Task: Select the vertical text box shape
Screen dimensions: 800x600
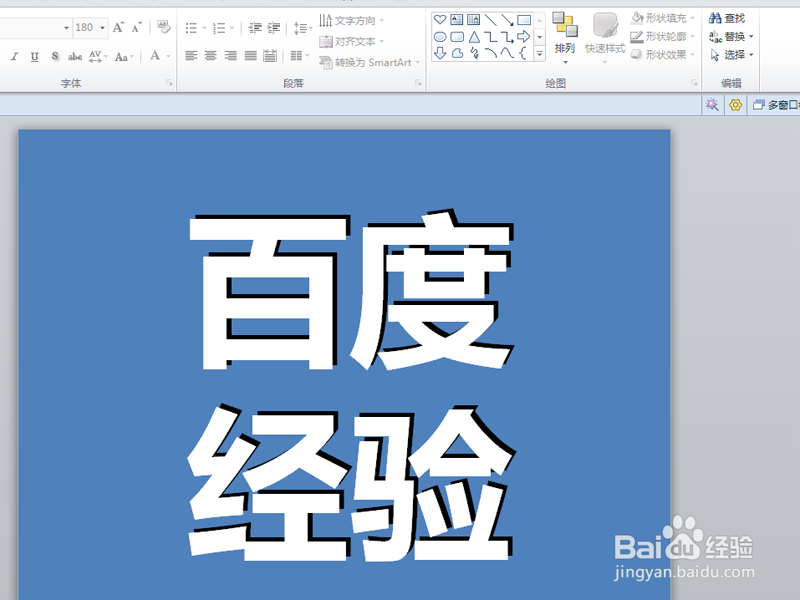Action: tap(473, 20)
